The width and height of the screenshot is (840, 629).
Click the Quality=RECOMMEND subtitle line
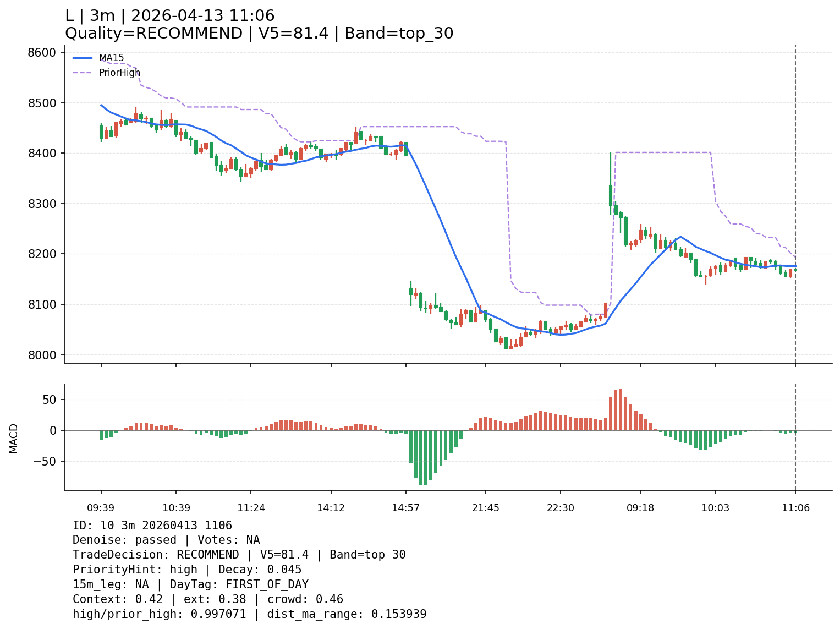point(259,34)
